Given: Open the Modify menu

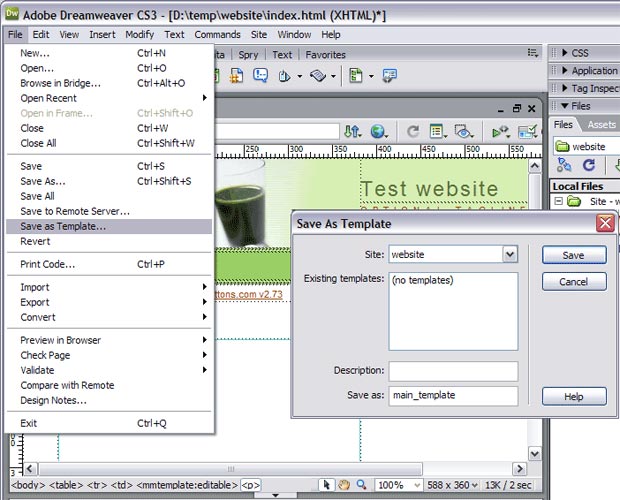Looking at the screenshot, I should (x=140, y=35).
